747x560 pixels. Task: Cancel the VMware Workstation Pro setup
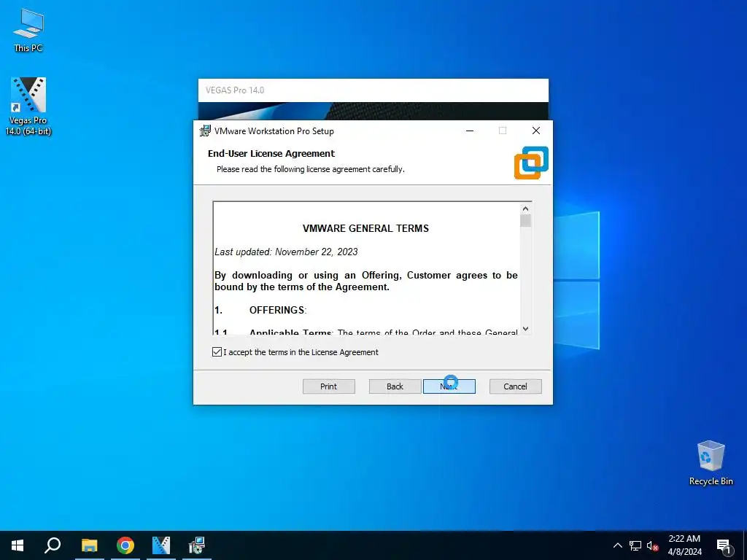click(x=516, y=386)
